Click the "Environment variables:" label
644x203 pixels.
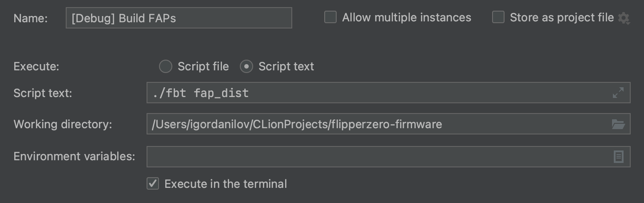[74, 156]
